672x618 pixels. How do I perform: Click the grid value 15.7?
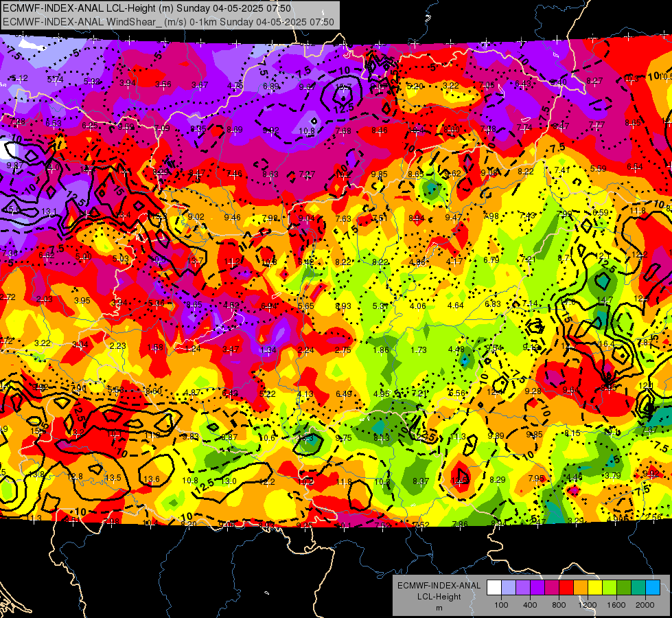pos(343,87)
